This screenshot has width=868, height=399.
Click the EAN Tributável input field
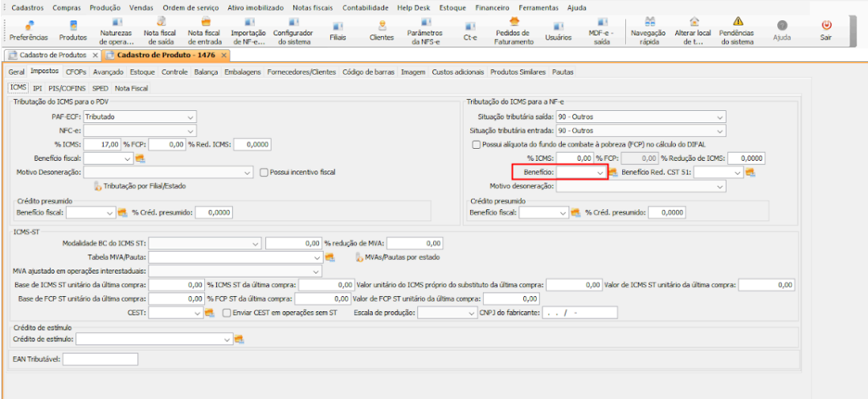pyautogui.click(x=100, y=360)
